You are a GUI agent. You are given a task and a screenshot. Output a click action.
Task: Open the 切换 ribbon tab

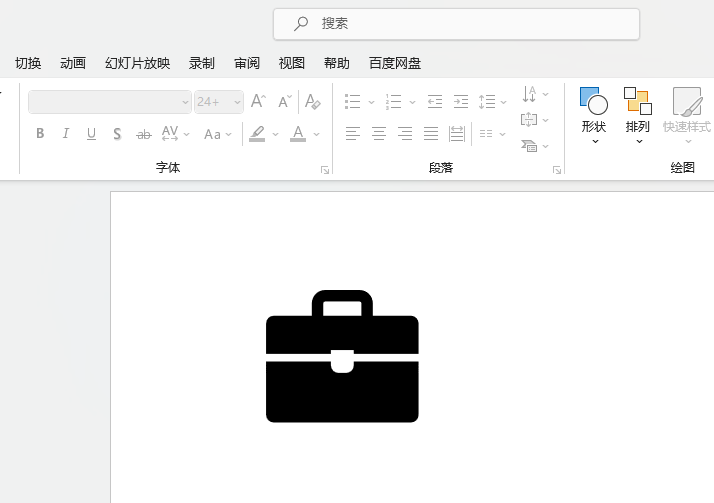tap(28, 63)
